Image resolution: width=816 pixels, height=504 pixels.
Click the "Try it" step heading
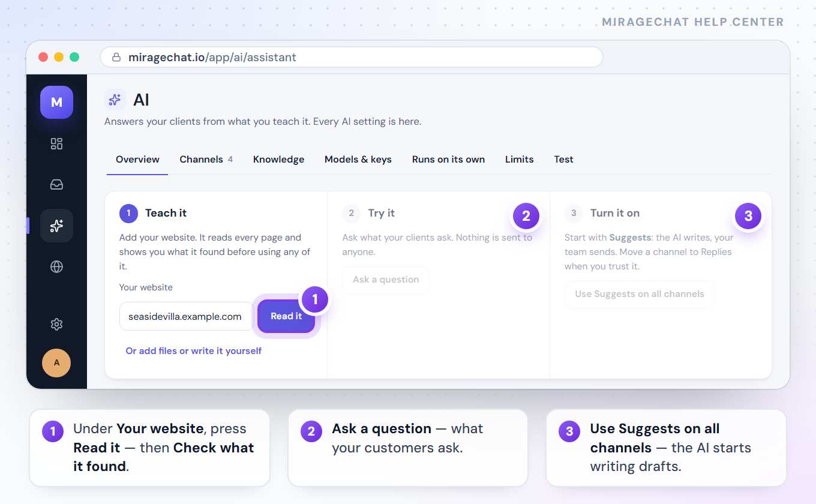tap(382, 213)
